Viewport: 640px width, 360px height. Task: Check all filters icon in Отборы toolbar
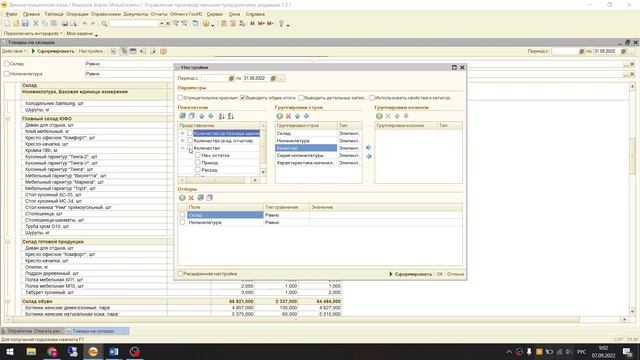pyautogui.click(x=200, y=198)
